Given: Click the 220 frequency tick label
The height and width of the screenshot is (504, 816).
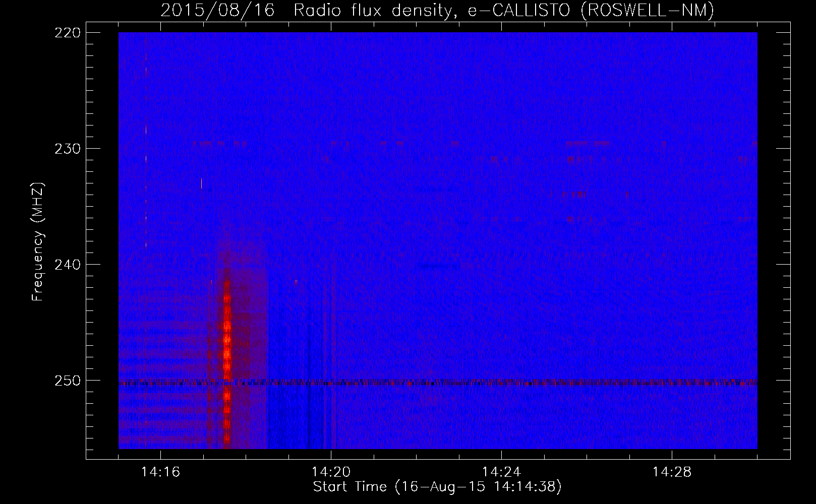Looking at the screenshot, I should click(x=67, y=33).
